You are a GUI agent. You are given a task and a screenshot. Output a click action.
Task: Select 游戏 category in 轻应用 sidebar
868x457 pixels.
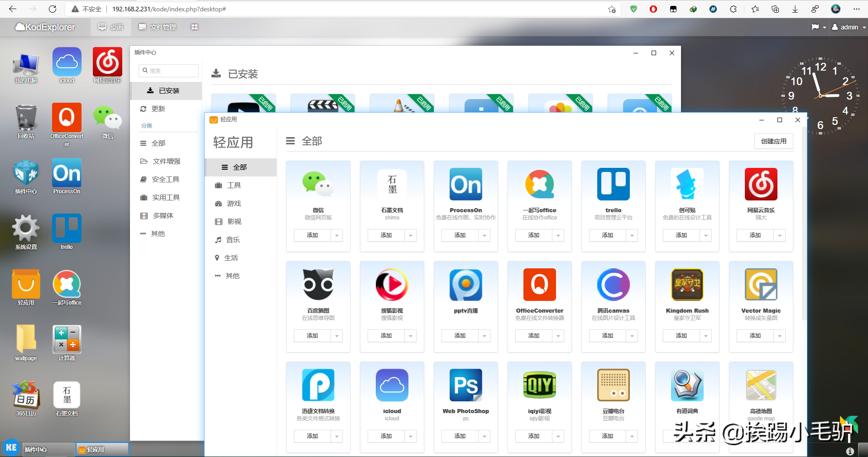(240, 204)
